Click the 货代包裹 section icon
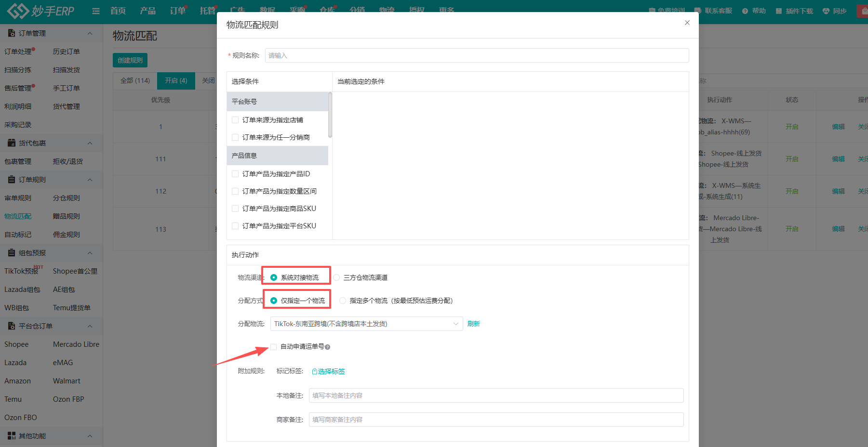 click(12, 143)
